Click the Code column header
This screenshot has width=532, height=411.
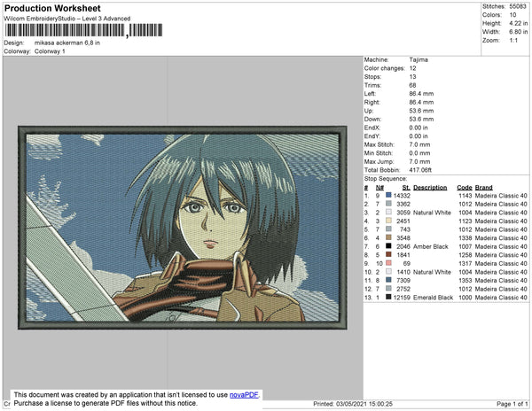point(464,188)
